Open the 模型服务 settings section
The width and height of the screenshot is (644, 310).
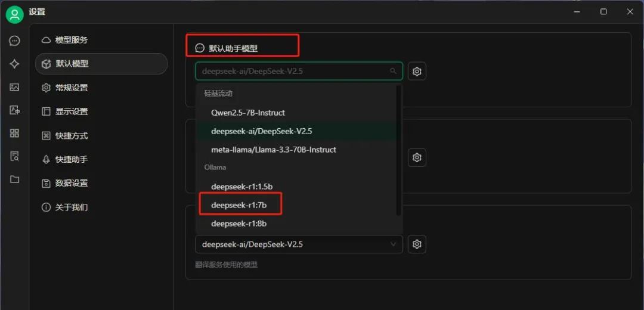click(101, 40)
